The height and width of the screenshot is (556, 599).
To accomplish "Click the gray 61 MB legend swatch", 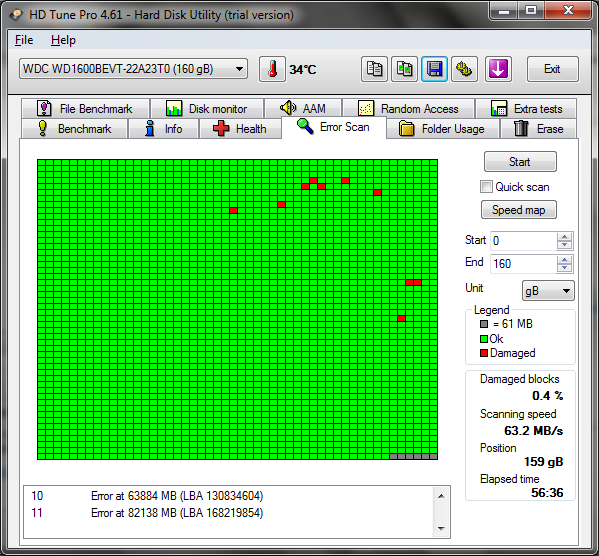I will coord(484,324).
